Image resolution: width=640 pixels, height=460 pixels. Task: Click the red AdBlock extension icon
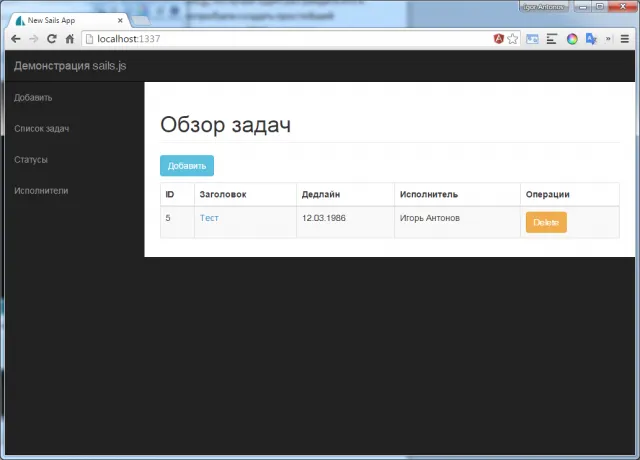tap(498, 39)
